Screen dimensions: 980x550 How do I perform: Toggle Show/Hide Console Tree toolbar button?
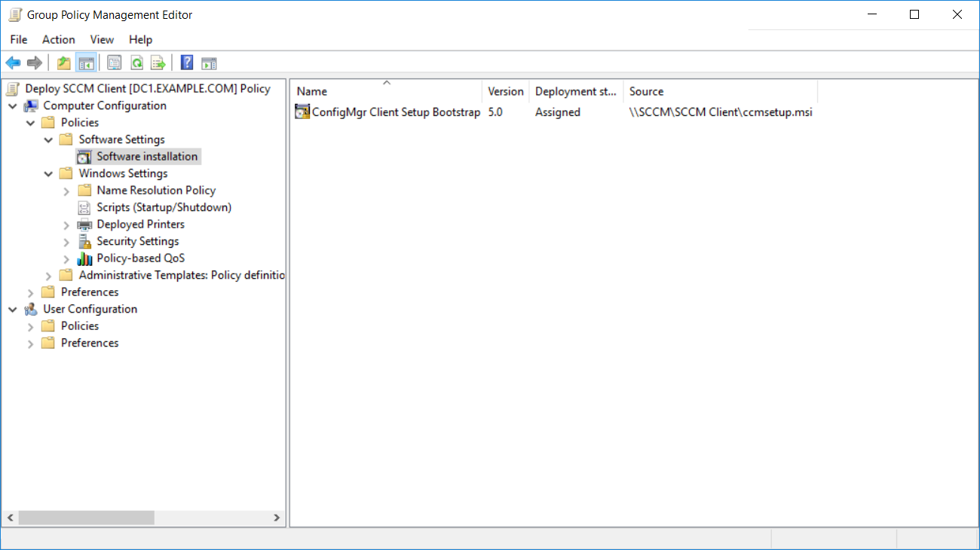tap(86, 63)
